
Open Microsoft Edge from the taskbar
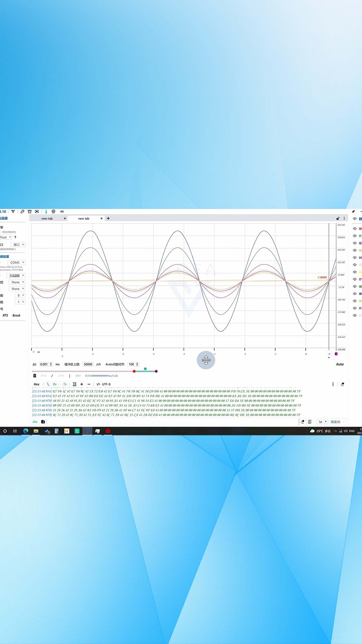tap(25, 431)
